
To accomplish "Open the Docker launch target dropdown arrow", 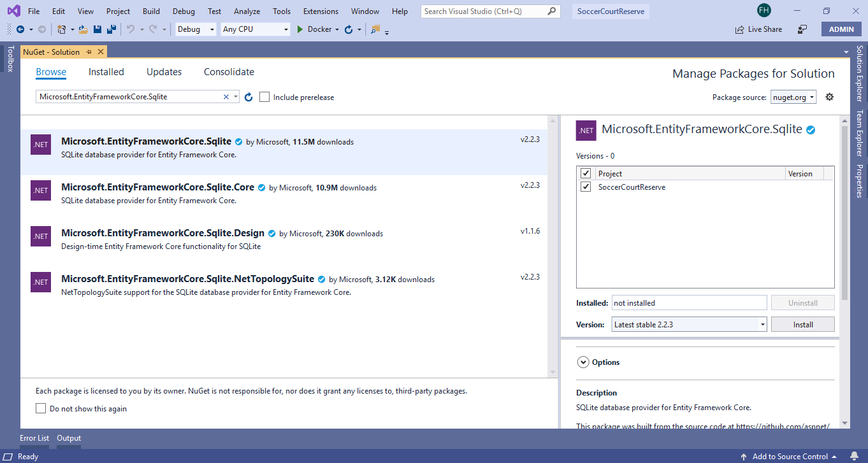I will (336, 29).
